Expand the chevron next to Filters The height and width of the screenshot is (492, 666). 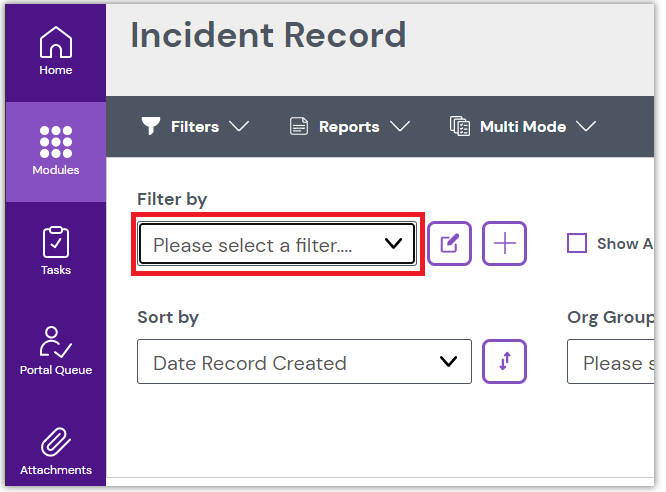(238, 127)
